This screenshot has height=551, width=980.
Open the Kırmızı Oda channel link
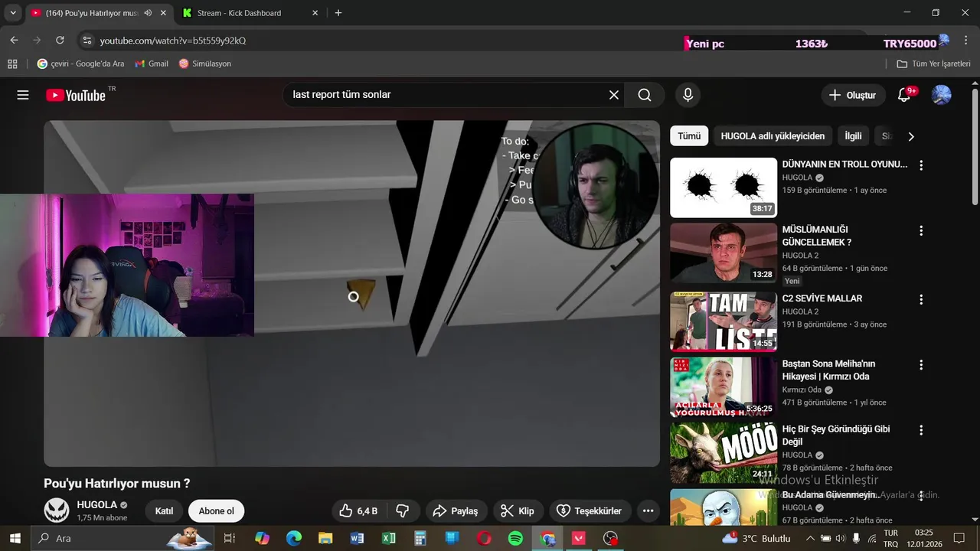point(802,390)
